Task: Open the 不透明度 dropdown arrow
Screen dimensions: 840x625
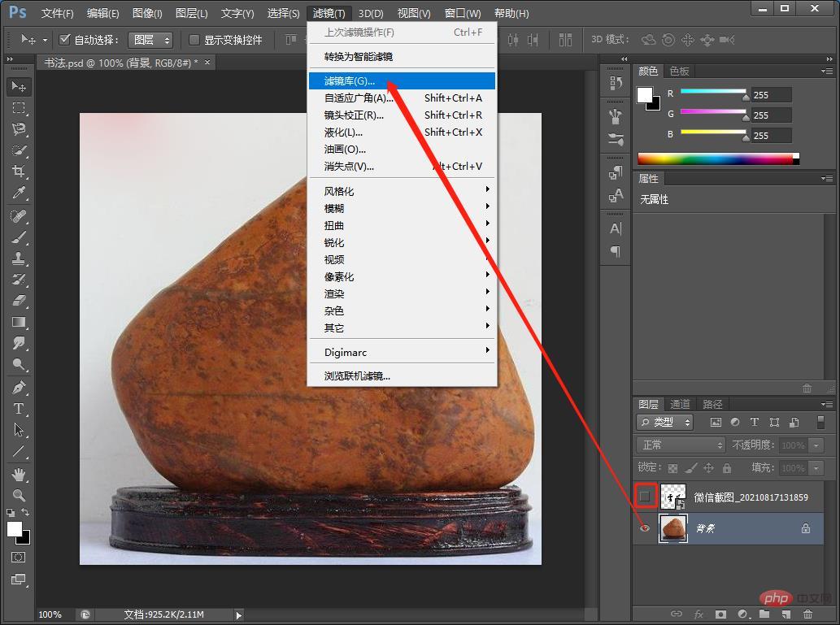Action: coord(816,445)
